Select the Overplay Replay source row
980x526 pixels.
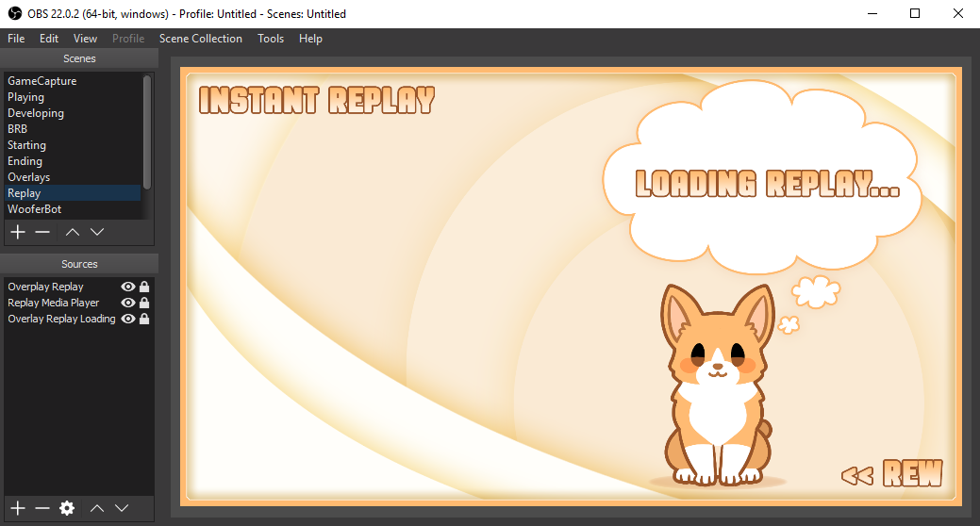click(x=78, y=287)
